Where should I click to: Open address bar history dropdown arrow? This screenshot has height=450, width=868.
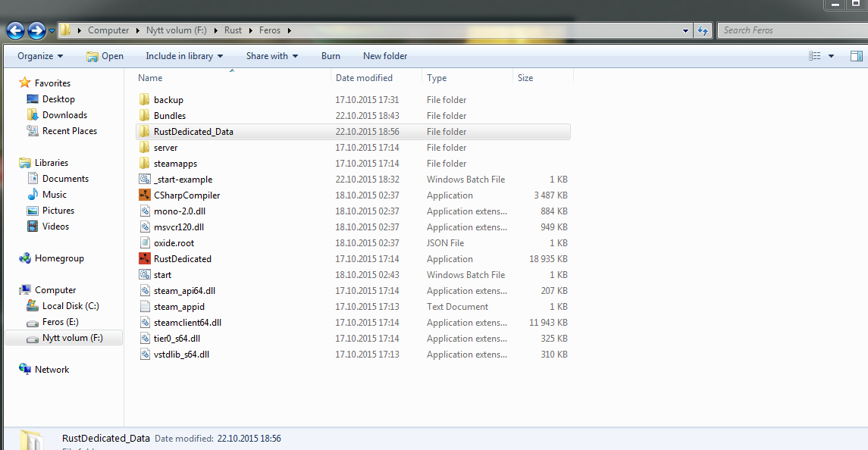pos(686,31)
